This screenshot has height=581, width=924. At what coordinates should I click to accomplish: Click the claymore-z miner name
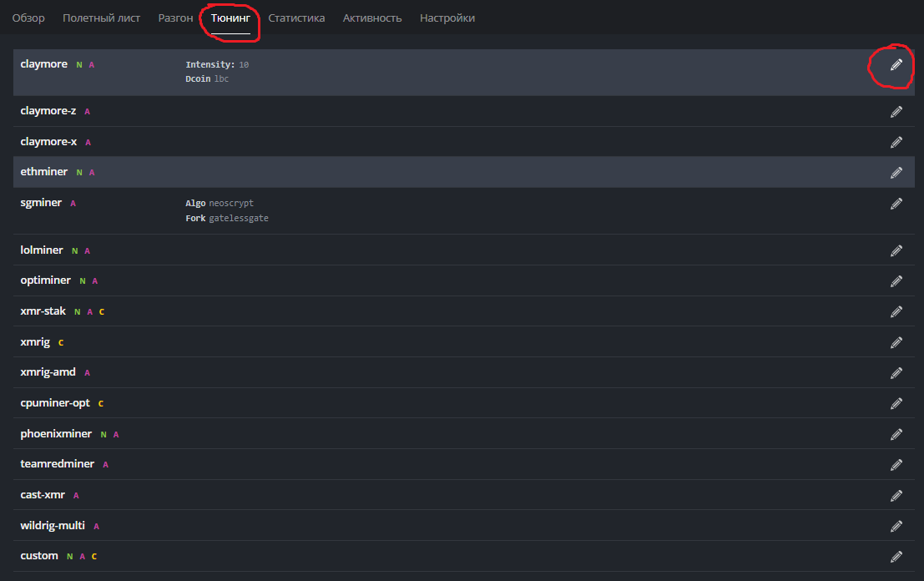tap(48, 111)
